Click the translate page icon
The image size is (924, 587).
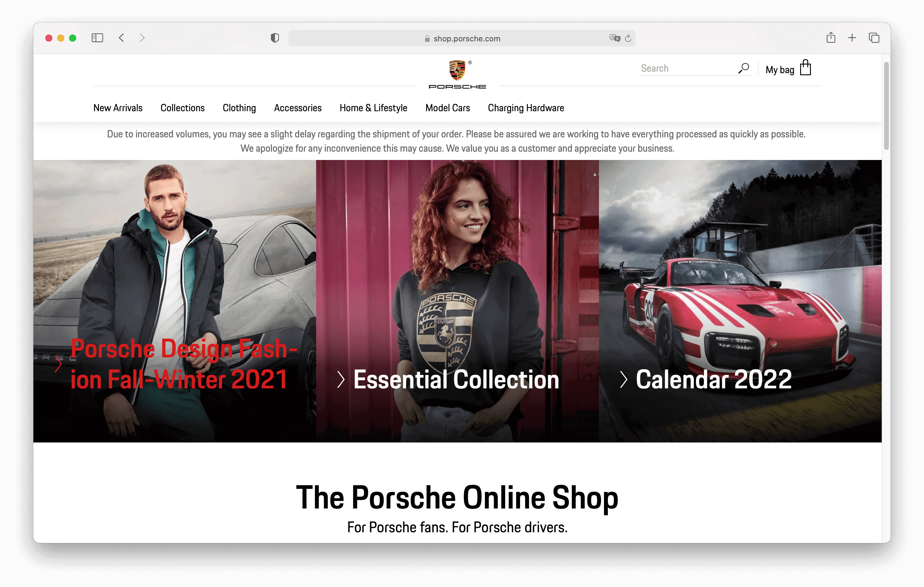[614, 38]
